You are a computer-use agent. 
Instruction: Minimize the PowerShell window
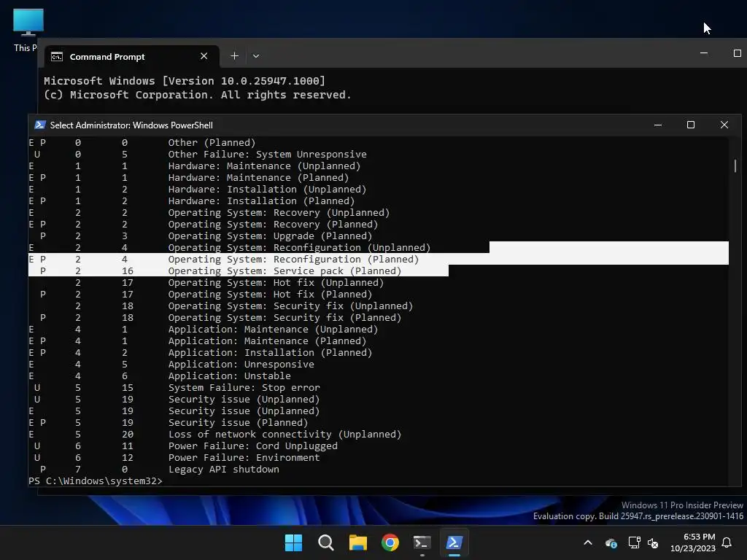pos(658,125)
